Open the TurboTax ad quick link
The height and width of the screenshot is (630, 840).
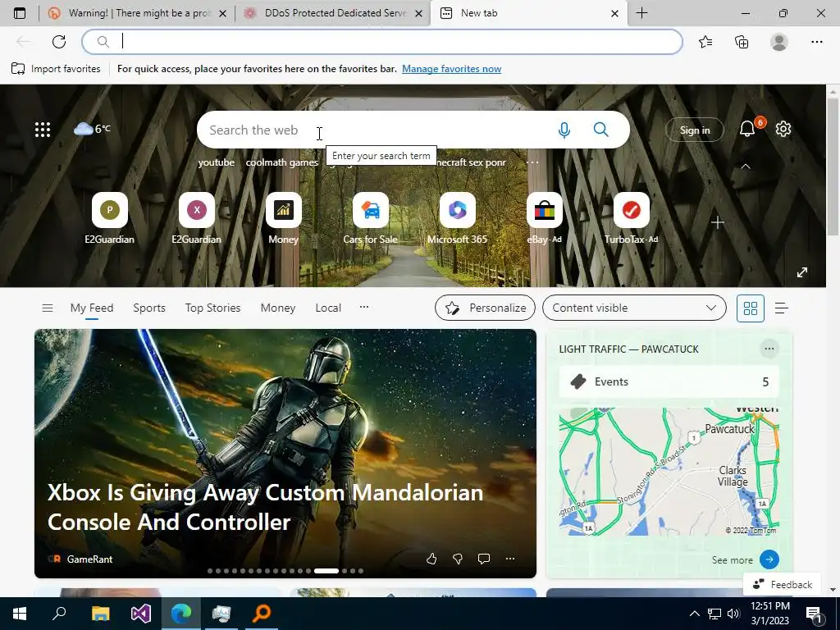point(631,218)
